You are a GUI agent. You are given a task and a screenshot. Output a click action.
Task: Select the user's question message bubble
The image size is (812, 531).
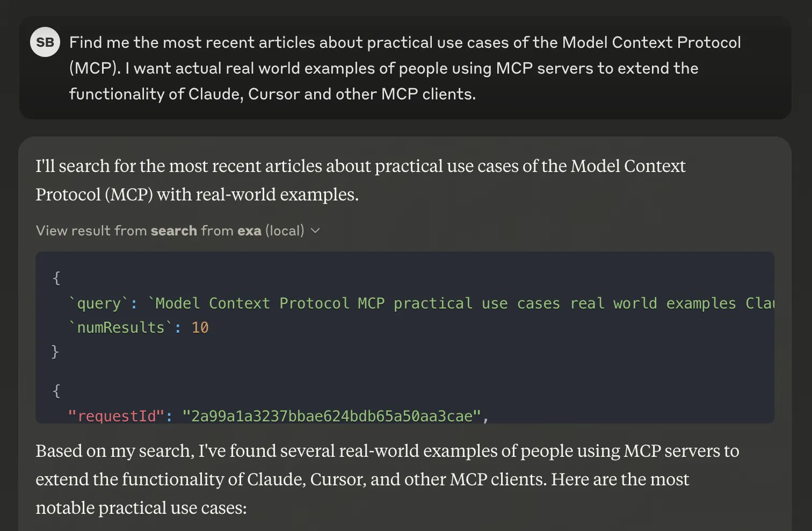(x=403, y=68)
